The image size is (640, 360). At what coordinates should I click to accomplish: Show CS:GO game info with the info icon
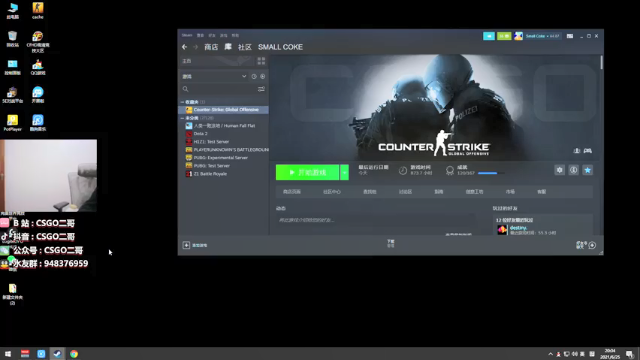(573, 170)
